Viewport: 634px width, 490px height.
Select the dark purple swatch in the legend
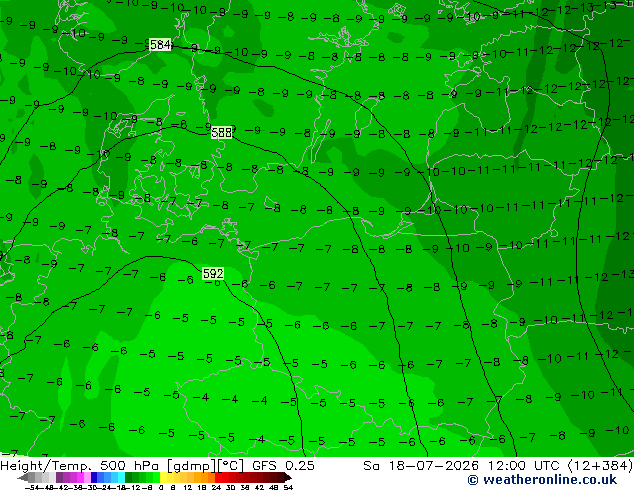click(59, 477)
